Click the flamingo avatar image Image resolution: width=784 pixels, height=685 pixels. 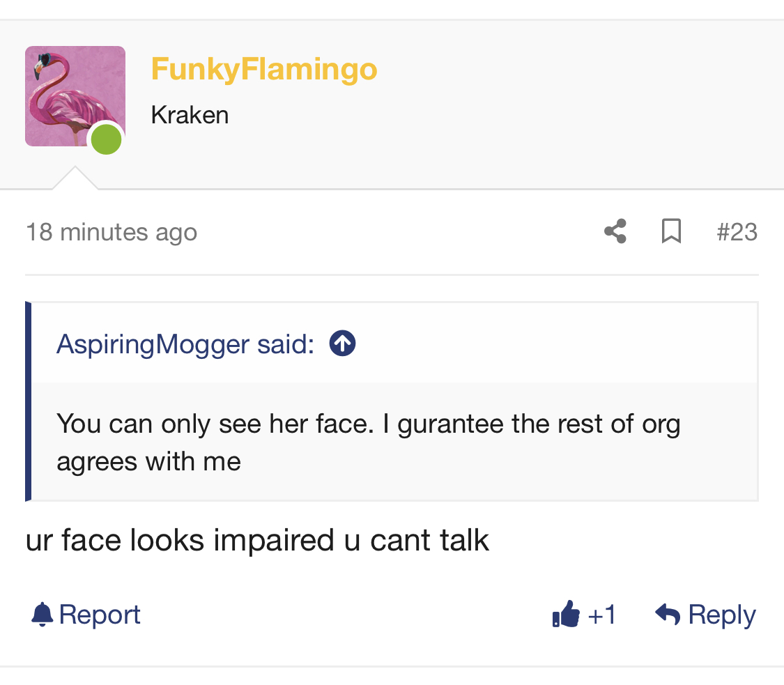(x=75, y=96)
